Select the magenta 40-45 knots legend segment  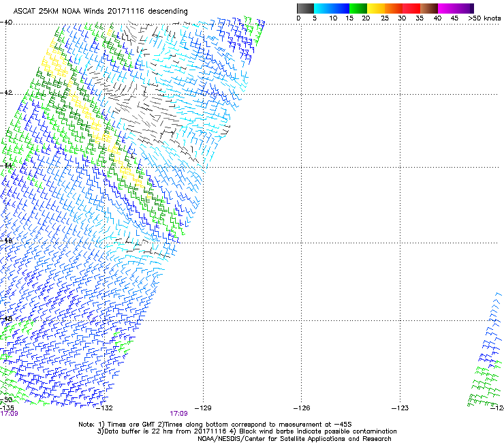click(x=447, y=8)
